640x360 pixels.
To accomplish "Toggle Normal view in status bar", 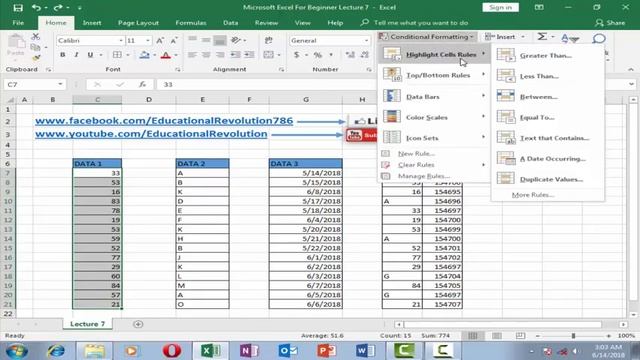I will click(473, 336).
